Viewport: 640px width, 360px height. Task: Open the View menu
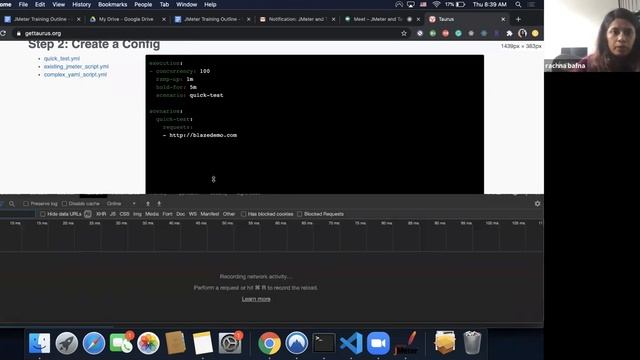(x=58, y=4)
